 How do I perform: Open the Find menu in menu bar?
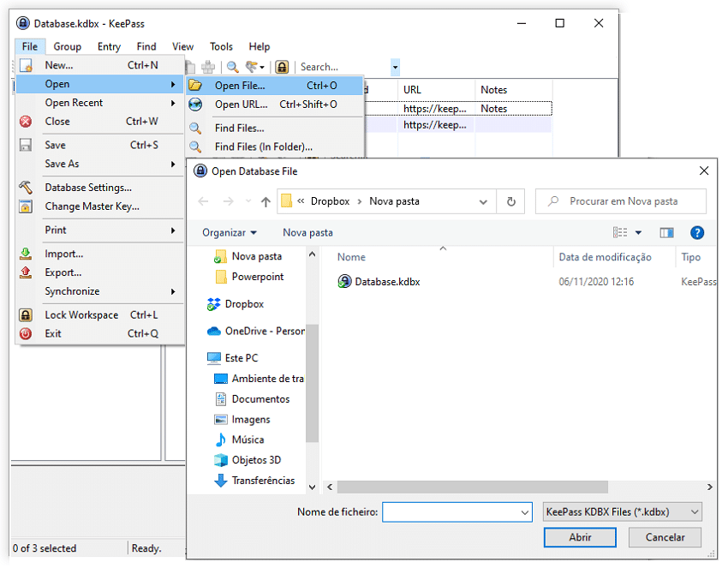coord(146,47)
